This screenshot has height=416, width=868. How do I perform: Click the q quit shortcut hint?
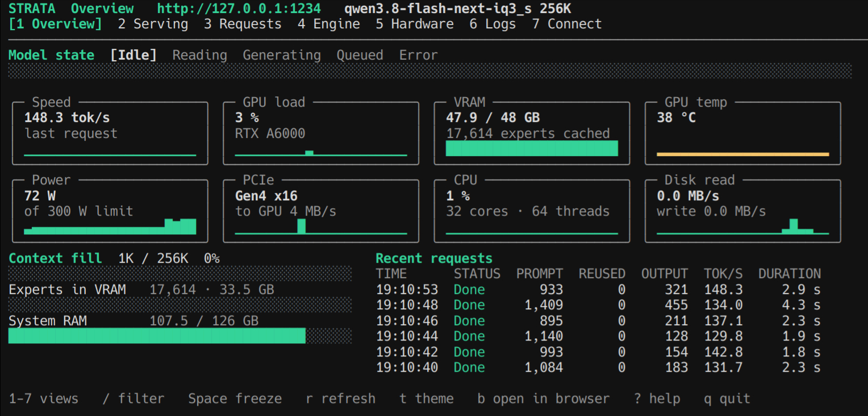pos(727,398)
